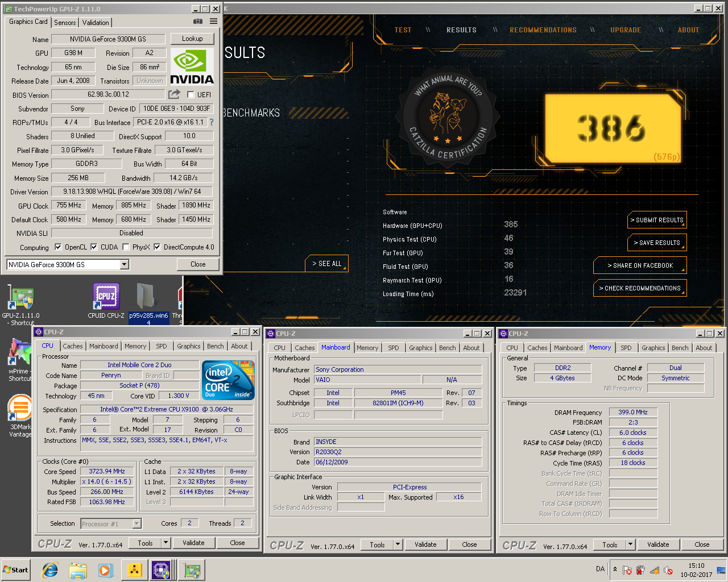728x582 pixels.
Task: Switch to CPU-Z taskbar button
Action: pyautogui.click(x=162, y=570)
